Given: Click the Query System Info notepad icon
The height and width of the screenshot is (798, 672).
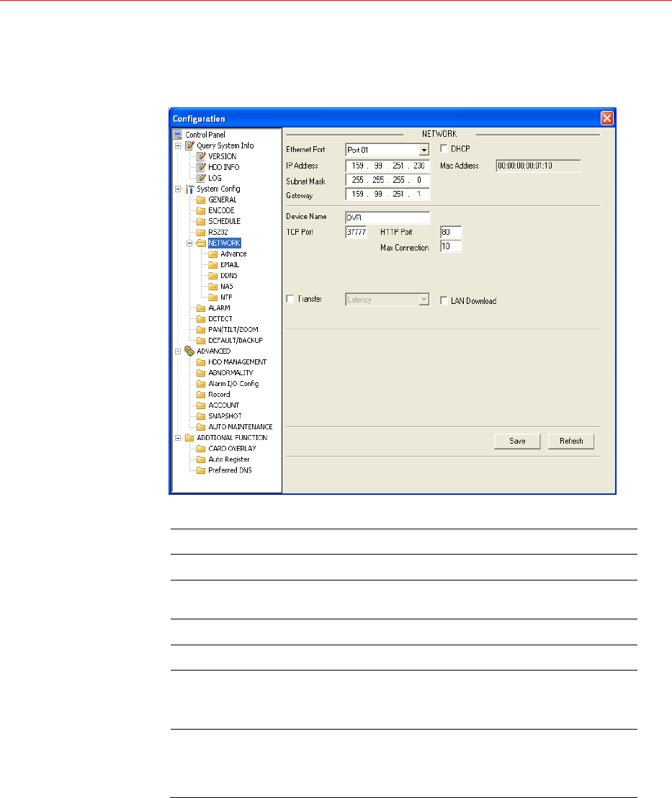Looking at the screenshot, I should 189,145.
